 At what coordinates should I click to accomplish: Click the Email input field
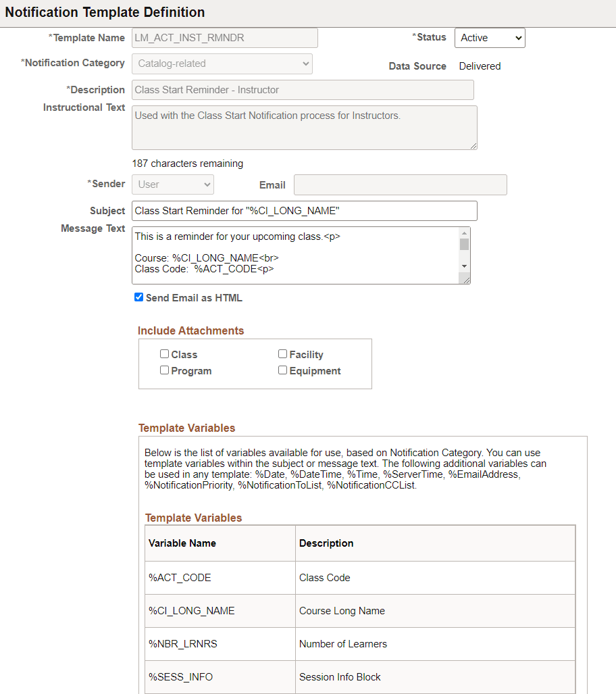400,184
